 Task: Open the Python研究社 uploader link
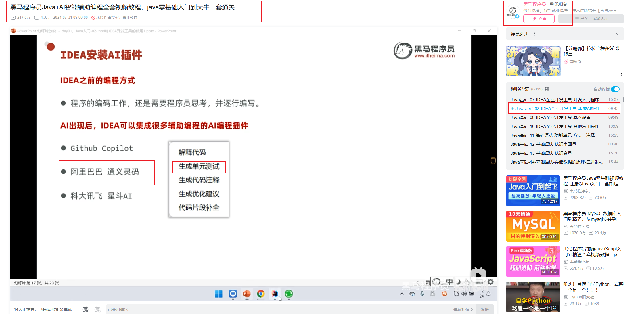[x=579, y=297]
